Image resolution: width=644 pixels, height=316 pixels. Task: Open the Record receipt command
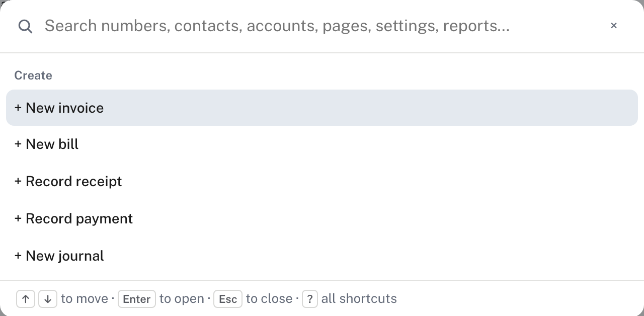(x=322, y=182)
